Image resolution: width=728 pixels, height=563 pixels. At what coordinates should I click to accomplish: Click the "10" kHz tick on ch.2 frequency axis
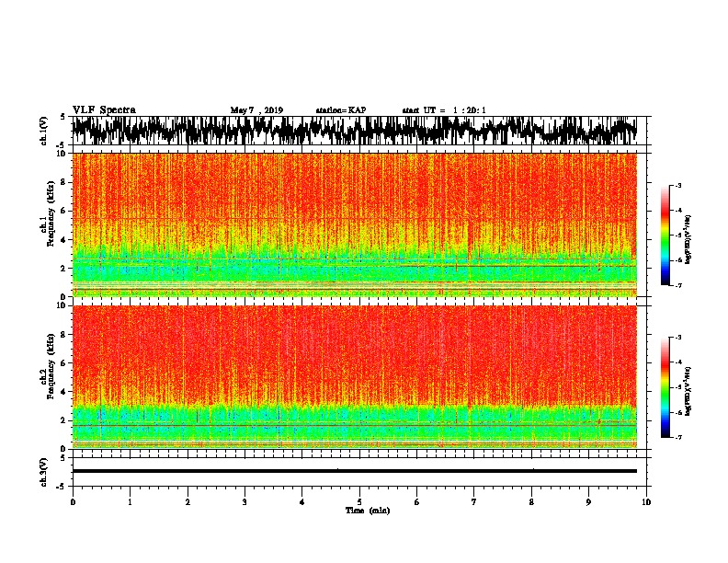(x=62, y=305)
